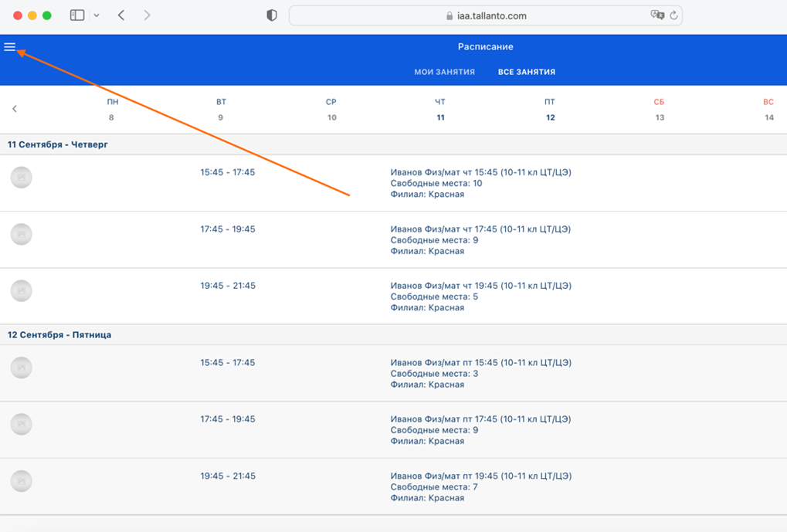Screen dimensions: 787x532
Task: Click the iaa.tallanto.com address field
Action: (x=485, y=15)
